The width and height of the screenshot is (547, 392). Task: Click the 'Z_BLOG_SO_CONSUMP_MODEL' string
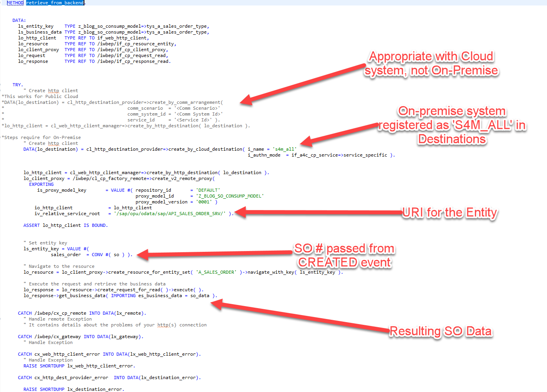(x=230, y=196)
